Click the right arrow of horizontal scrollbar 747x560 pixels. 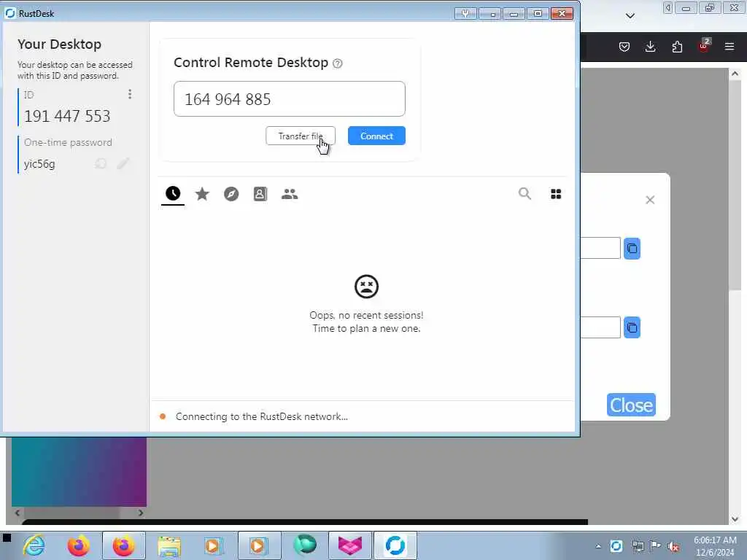(141, 513)
